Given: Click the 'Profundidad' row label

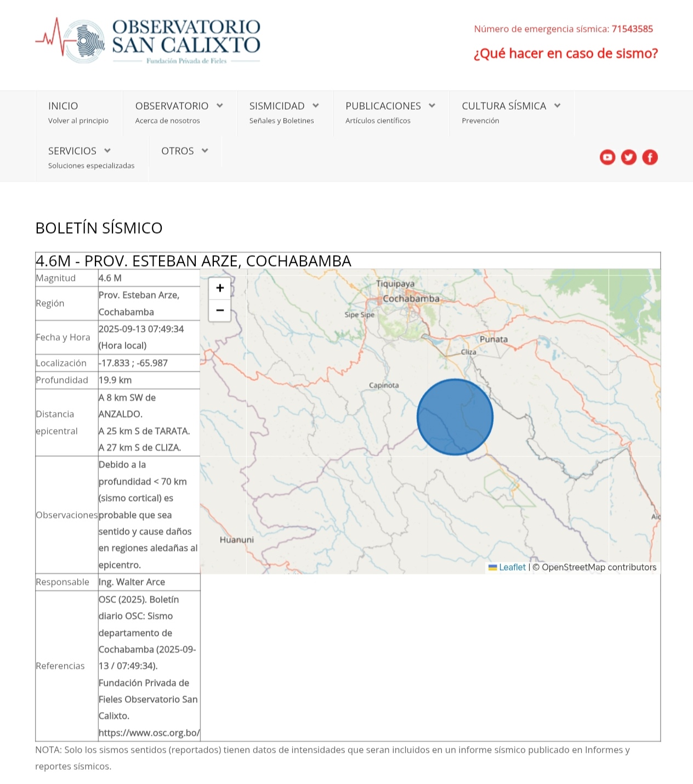Looking at the screenshot, I should tap(62, 380).
